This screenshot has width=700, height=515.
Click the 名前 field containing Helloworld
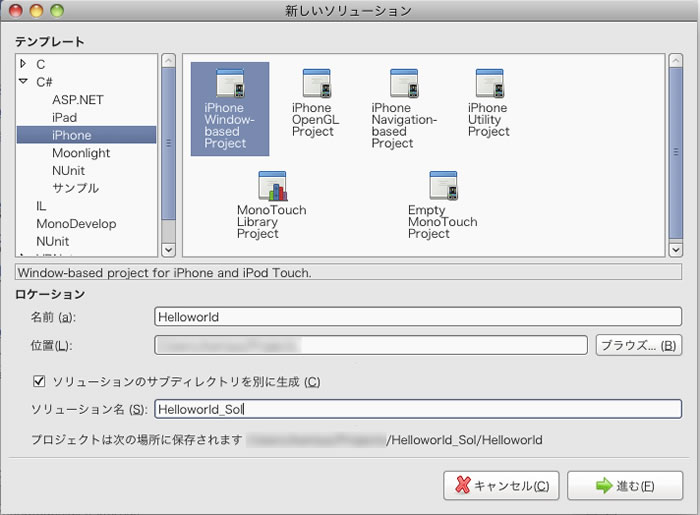pyautogui.click(x=418, y=316)
